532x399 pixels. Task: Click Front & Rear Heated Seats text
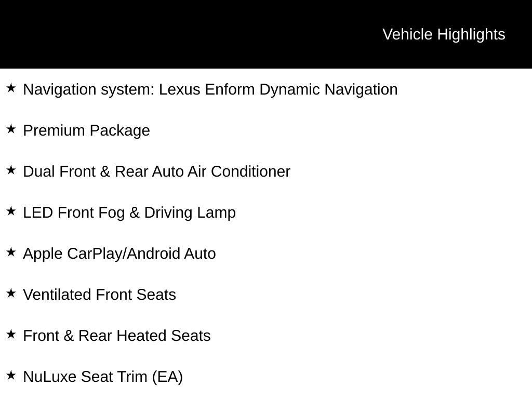point(117,336)
